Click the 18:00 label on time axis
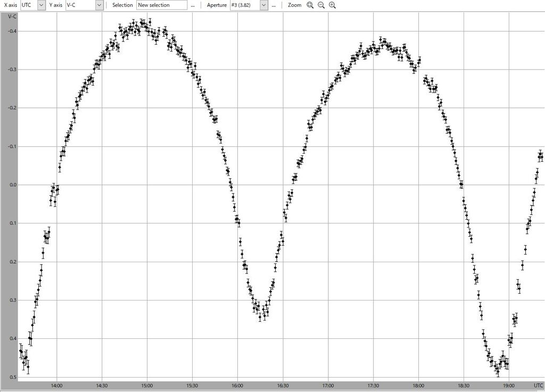545x392 pixels. point(418,386)
